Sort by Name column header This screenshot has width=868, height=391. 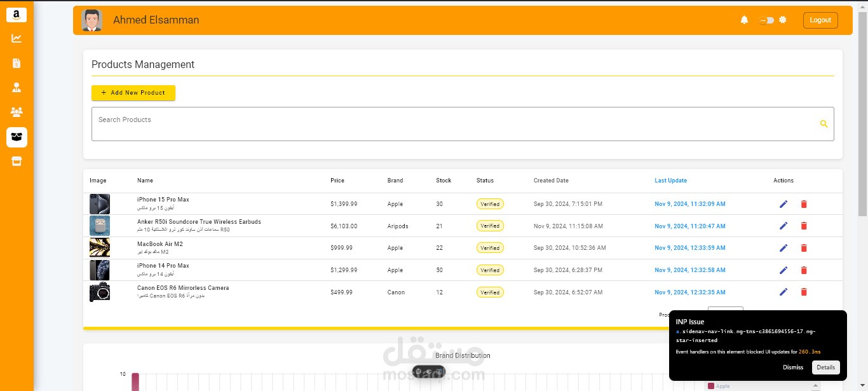point(145,181)
